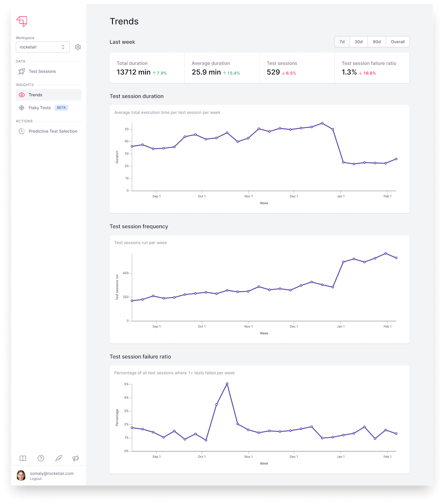The width and height of the screenshot is (444, 504).
Task: Click the Logout link
Action: pyautogui.click(x=36, y=479)
